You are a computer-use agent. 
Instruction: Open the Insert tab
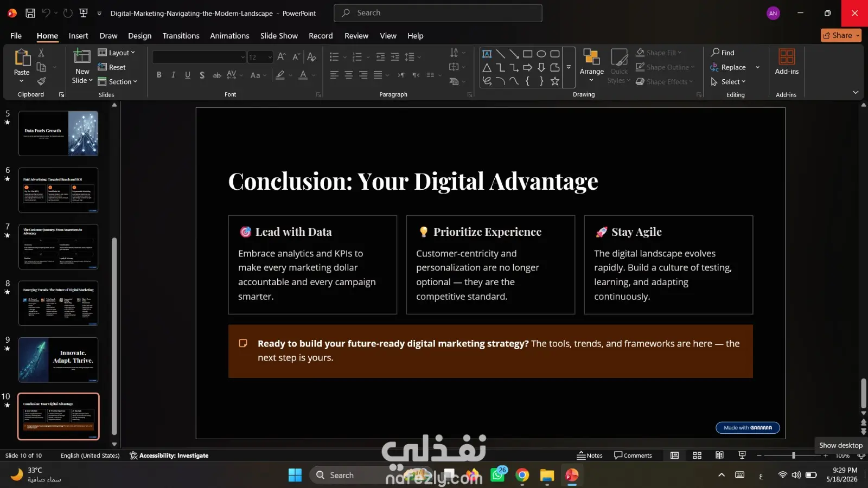click(78, 36)
